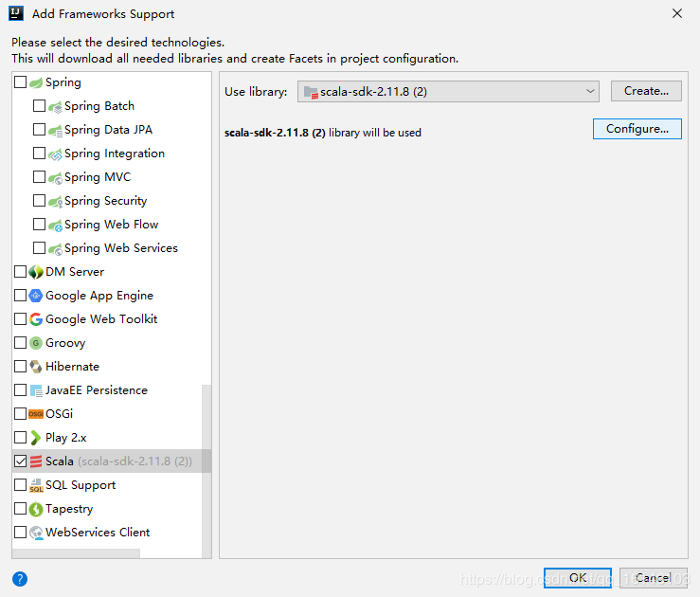
Task: Click the library folder icon in combo box
Action: coord(311,93)
